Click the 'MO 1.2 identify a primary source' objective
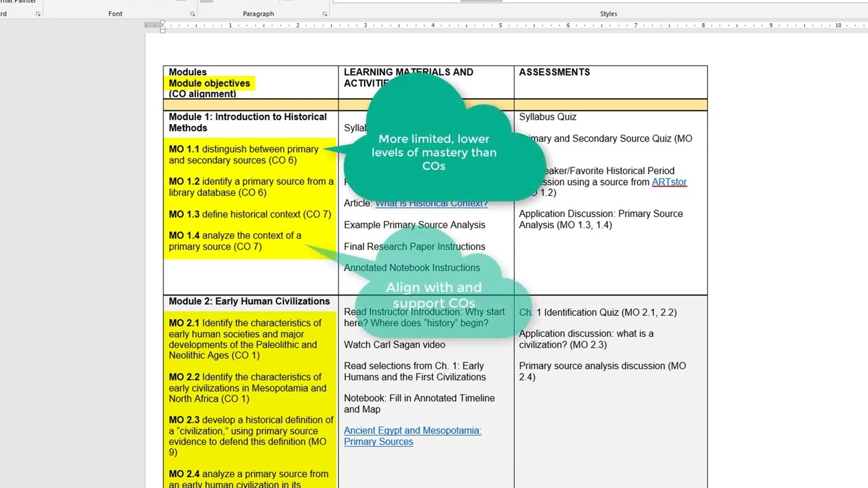868x488 pixels. 251,187
